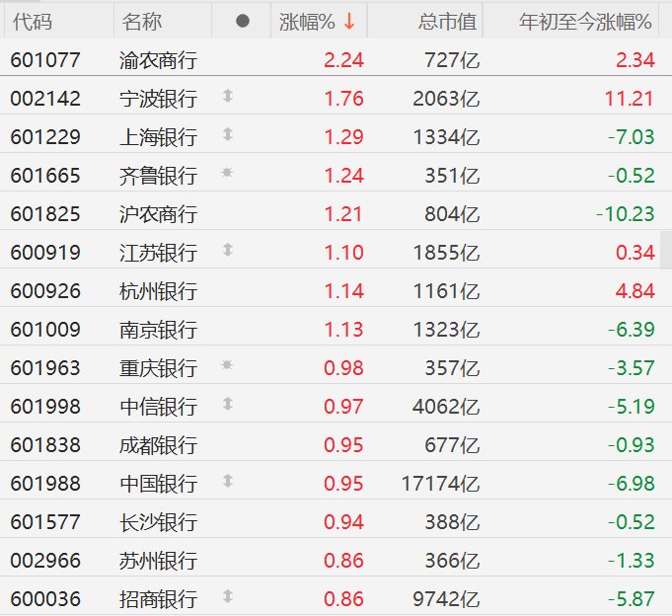Select the 杭州银行 row

(x=158, y=290)
